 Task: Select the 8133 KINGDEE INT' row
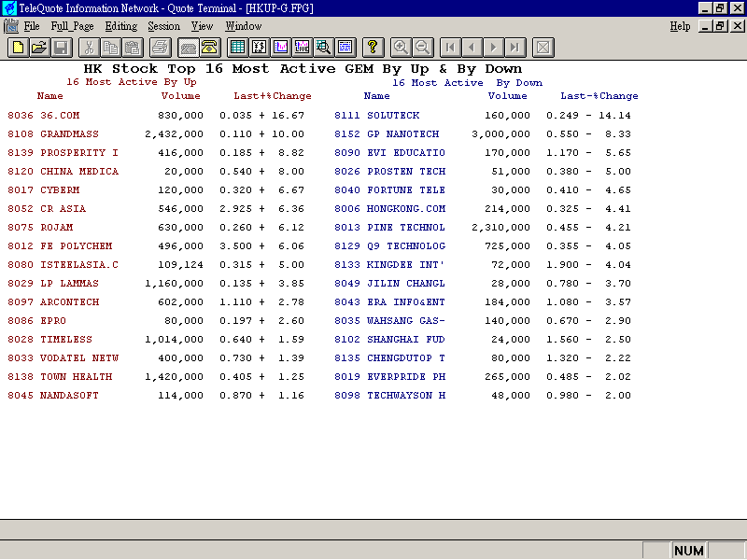483,264
